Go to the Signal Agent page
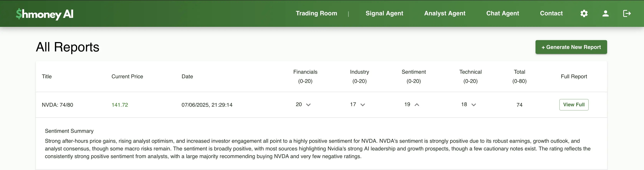The width and height of the screenshot is (644, 170). [384, 13]
